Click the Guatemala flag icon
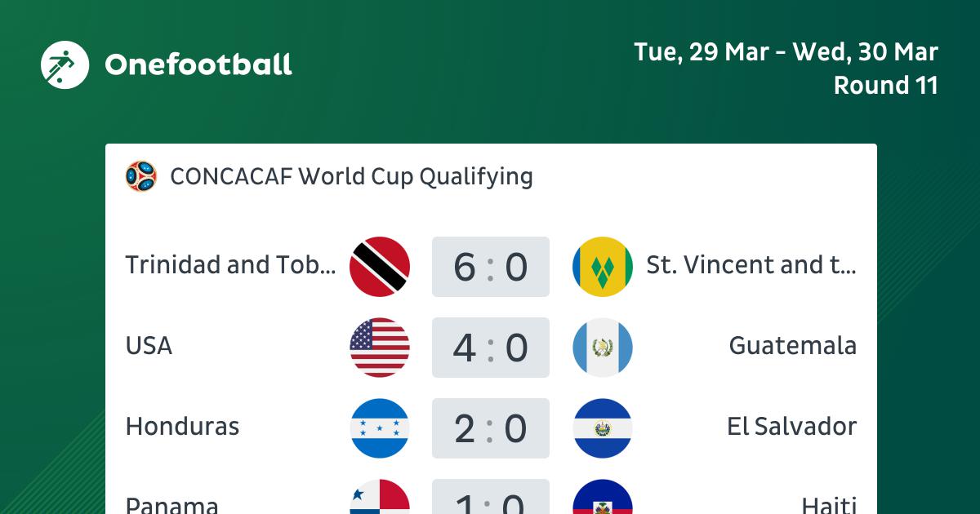The width and height of the screenshot is (980, 514). coord(603,347)
